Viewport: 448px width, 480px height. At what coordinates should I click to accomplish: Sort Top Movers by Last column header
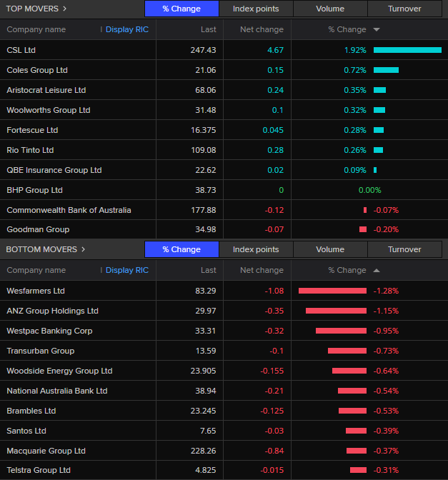209,29
